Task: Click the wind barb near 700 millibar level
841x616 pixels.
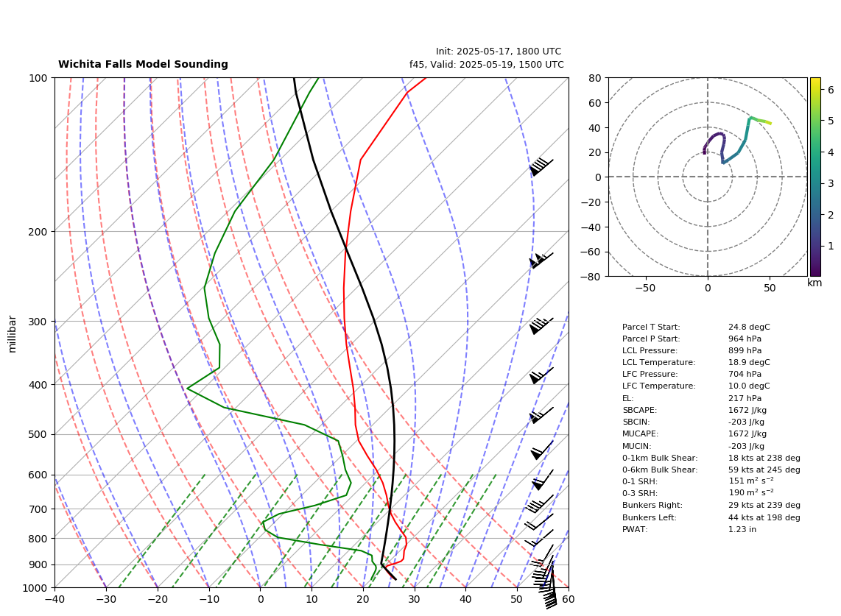Action: [x=539, y=504]
